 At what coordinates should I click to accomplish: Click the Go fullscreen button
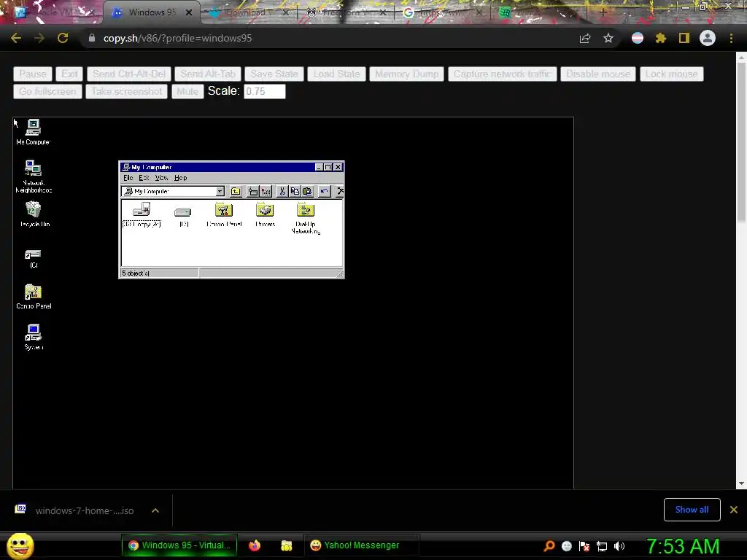[x=47, y=91]
